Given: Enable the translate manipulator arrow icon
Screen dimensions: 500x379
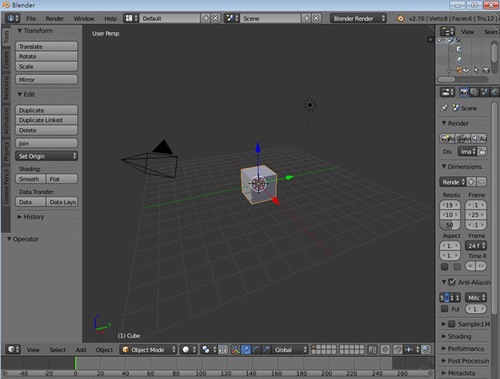Looking at the screenshot, I should [x=246, y=349].
